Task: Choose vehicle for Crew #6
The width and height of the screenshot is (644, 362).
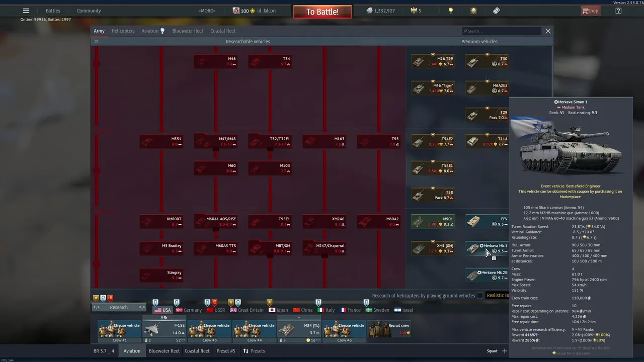Action: pos(344,331)
